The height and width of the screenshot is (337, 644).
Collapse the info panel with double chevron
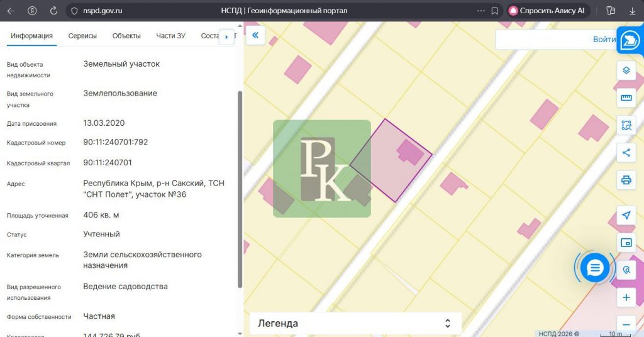[255, 36]
